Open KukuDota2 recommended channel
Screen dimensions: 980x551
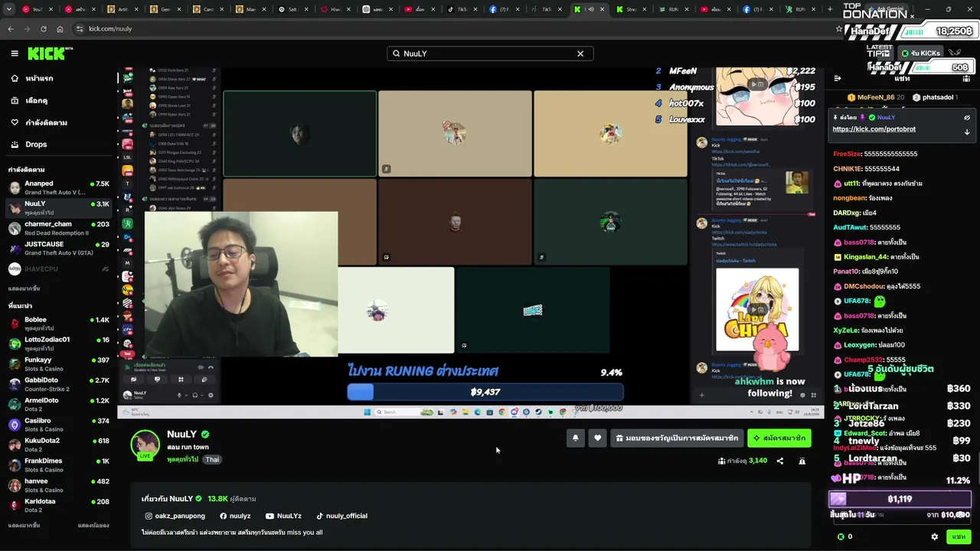point(59,445)
